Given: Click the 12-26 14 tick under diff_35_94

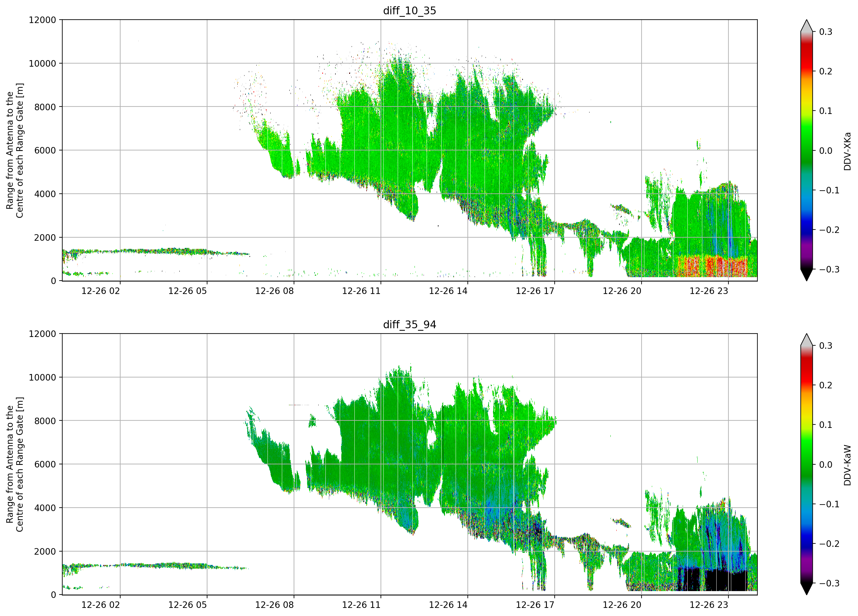Looking at the screenshot, I should click(x=448, y=605).
